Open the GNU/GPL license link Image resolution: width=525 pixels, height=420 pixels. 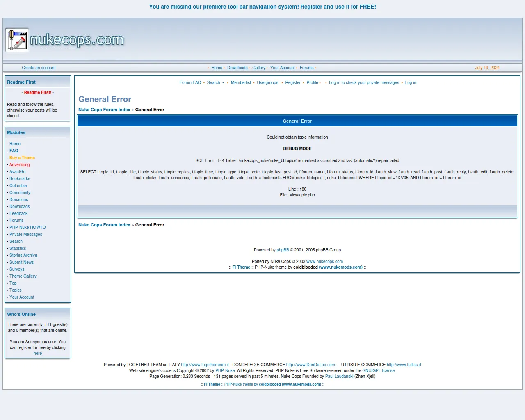click(x=378, y=371)
